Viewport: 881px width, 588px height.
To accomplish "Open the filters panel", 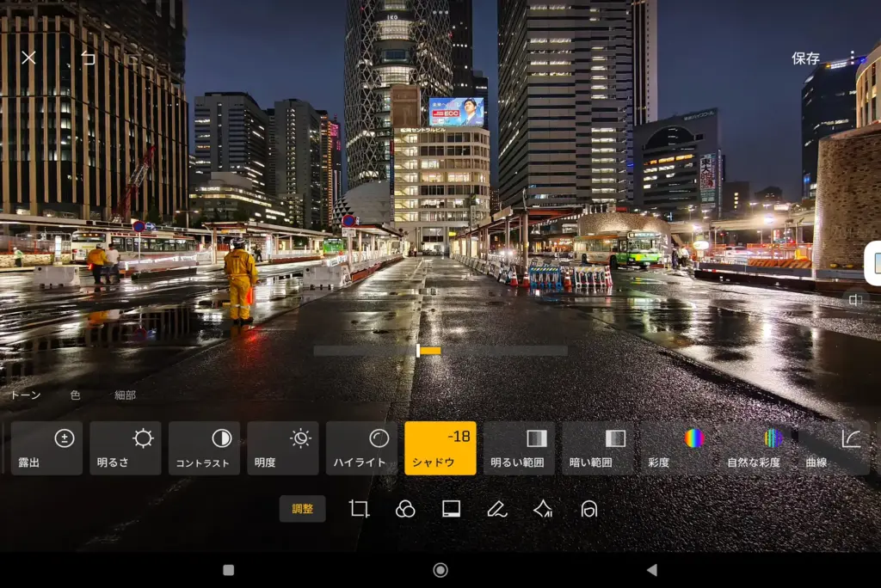I will click(x=405, y=508).
